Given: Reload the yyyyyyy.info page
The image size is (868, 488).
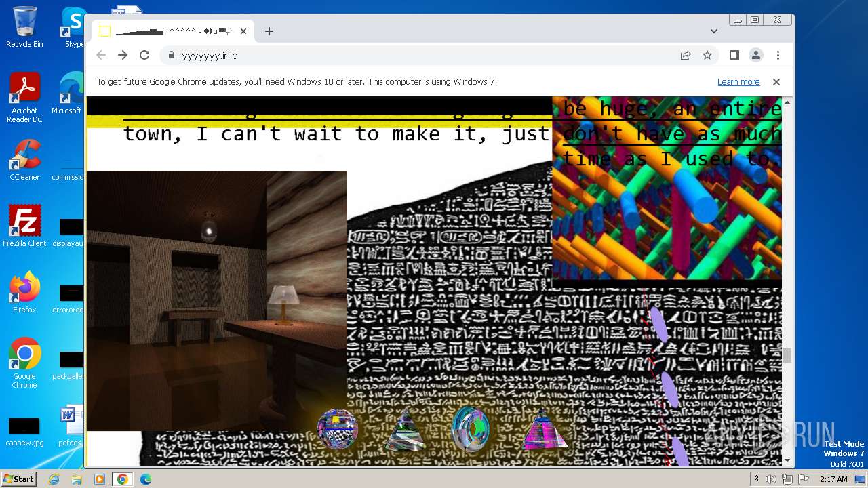Looking at the screenshot, I should pyautogui.click(x=144, y=55).
